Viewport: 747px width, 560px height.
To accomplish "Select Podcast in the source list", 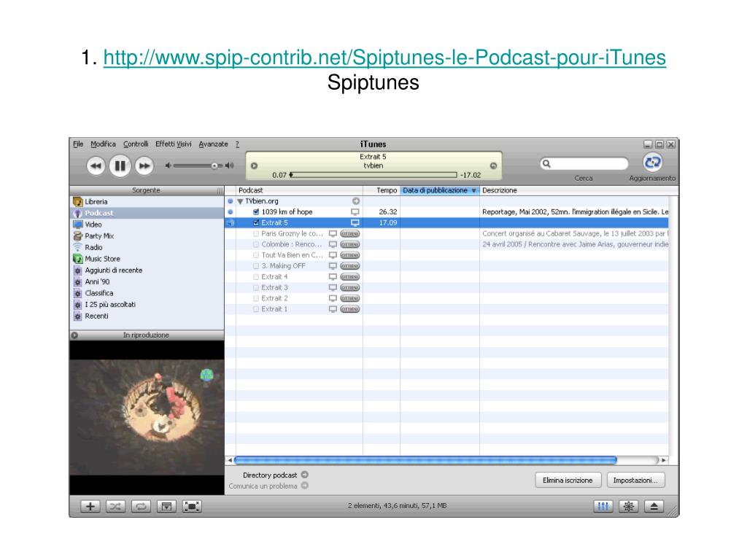I will point(147,213).
